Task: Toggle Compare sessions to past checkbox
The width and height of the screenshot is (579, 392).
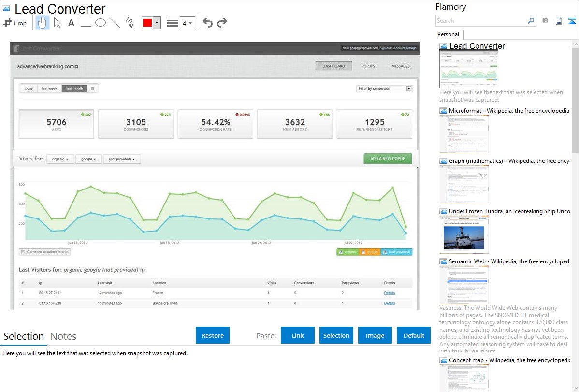Action: (23, 252)
